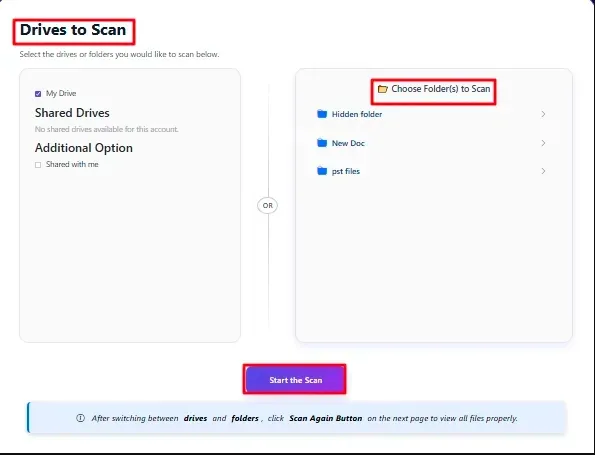Uncheck the My Drive checkbox

(38, 94)
